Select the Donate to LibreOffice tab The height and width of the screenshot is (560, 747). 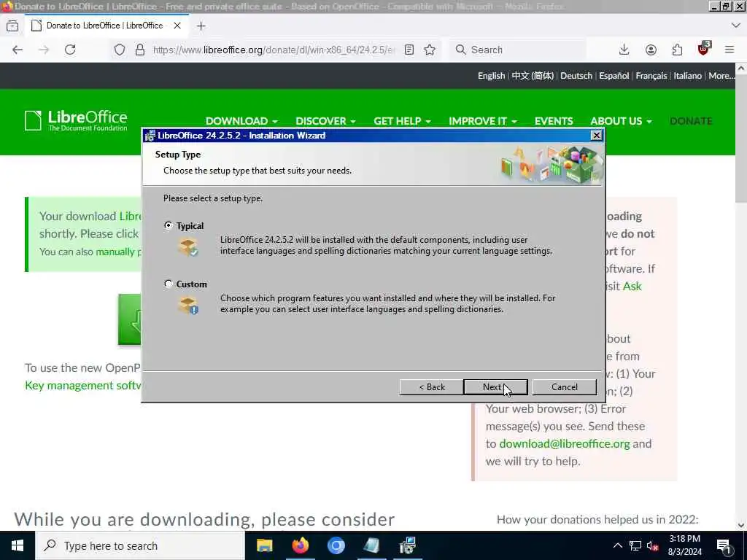[x=107, y=26]
